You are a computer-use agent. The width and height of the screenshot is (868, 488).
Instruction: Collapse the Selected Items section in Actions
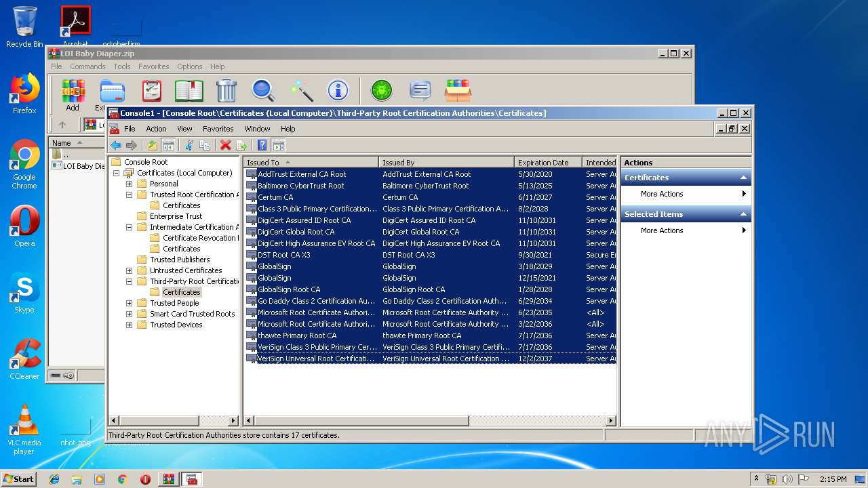click(743, 214)
